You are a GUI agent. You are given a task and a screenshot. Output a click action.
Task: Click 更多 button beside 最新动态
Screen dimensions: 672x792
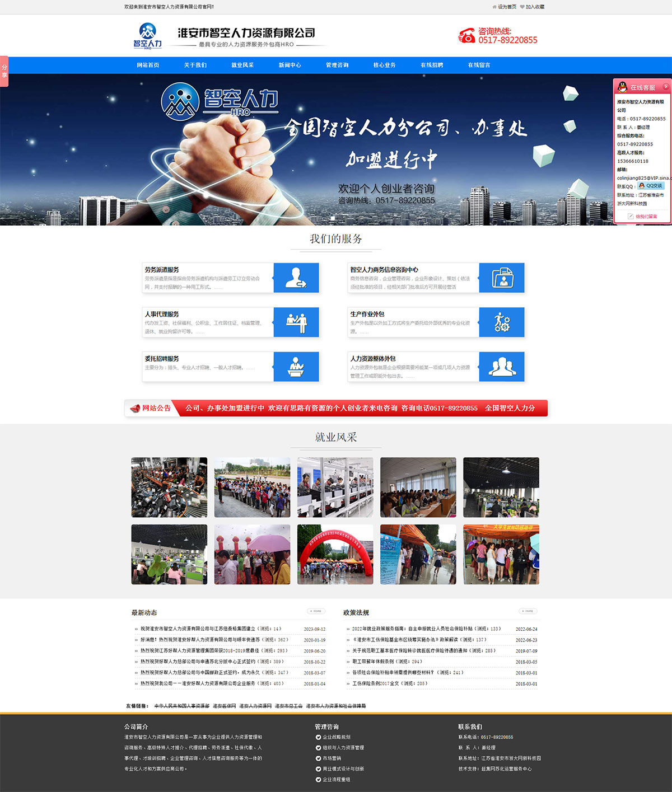(316, 611)
